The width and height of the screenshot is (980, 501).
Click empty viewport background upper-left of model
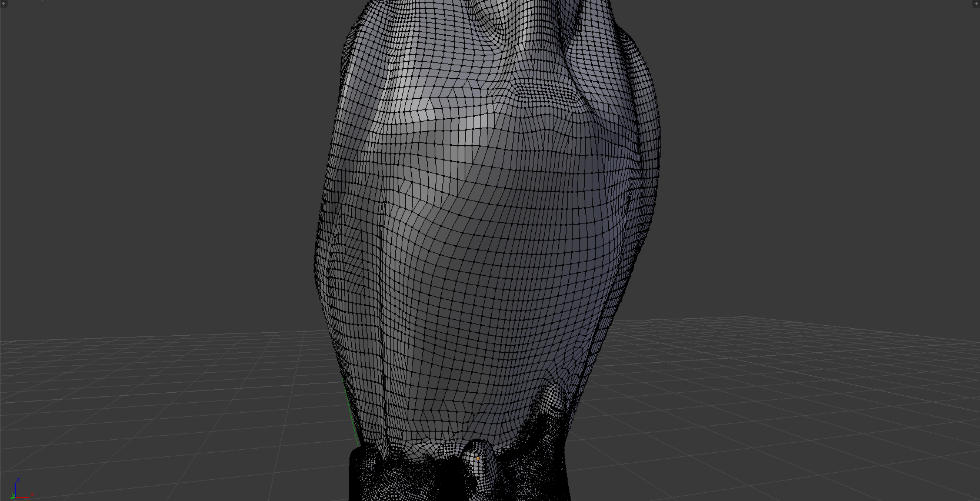[165, 147]
